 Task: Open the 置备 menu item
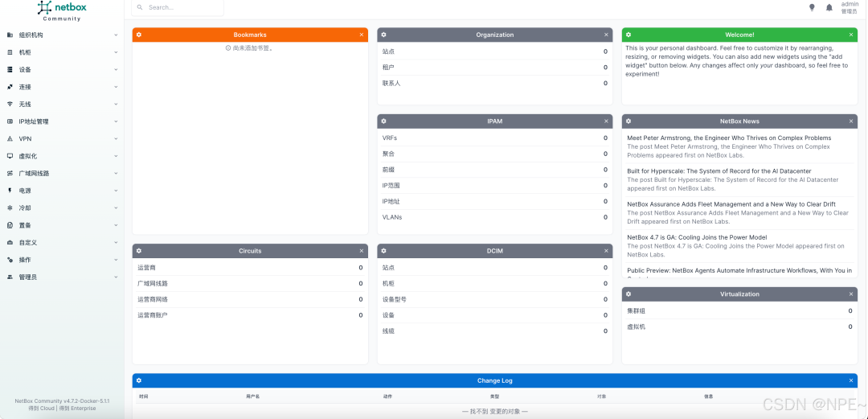pyautogui.click(x=62, y=225)
